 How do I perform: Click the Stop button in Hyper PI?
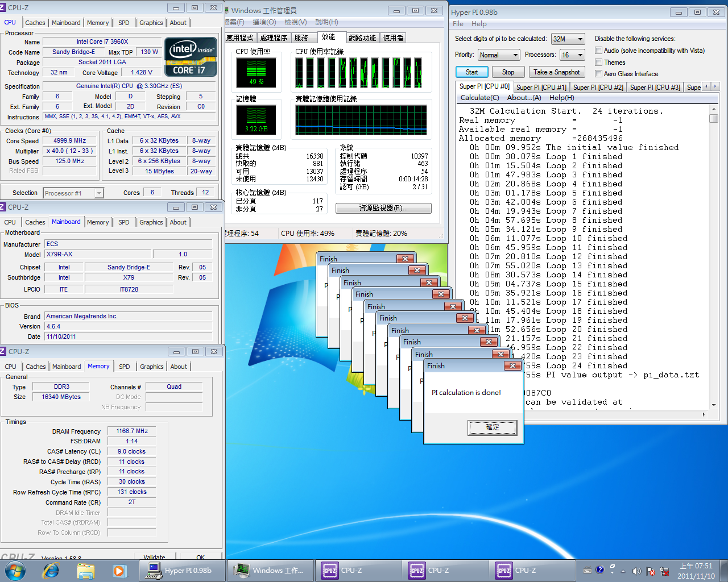coord(508,72)
